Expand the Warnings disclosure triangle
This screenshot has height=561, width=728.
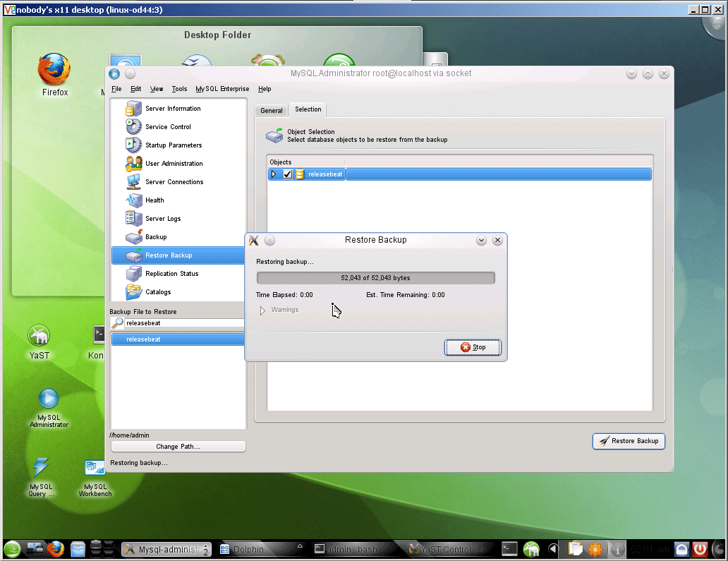click(262, 310)
